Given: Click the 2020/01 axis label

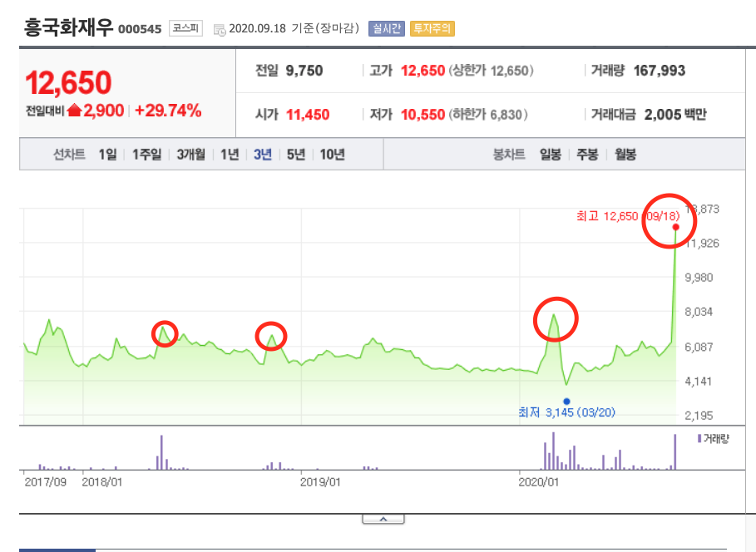Looking at the screenshot, I should (x=539, y=482).
